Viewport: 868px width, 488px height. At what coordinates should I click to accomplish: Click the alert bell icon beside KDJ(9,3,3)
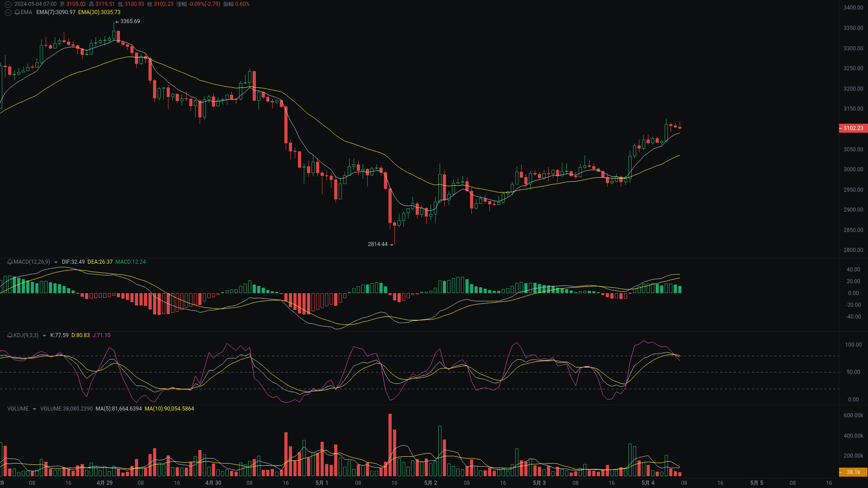coord(9,335)
